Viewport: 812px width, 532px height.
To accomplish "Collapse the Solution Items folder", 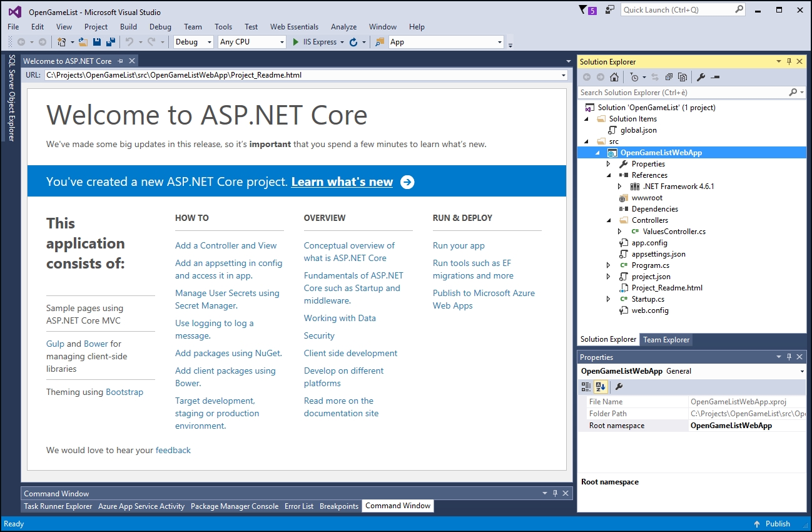I will (586, 119).
